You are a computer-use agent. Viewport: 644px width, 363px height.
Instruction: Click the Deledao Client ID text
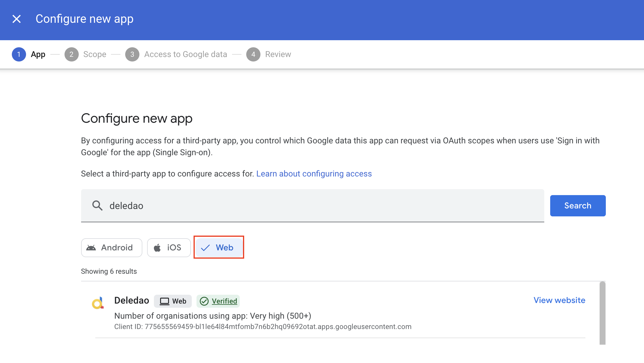[x=263, y=327]
